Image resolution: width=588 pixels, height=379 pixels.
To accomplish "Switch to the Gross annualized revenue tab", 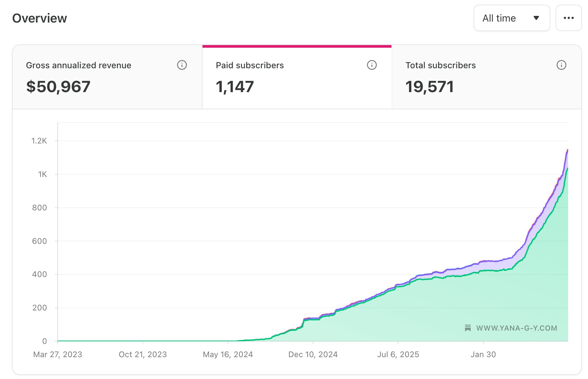I will click(x=107, y=77).
